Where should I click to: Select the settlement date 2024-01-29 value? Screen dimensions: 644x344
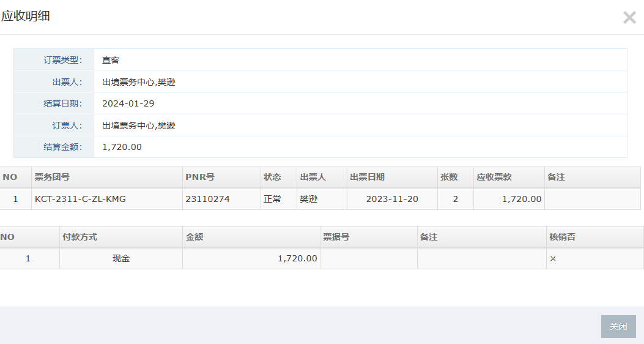(128, 103)
